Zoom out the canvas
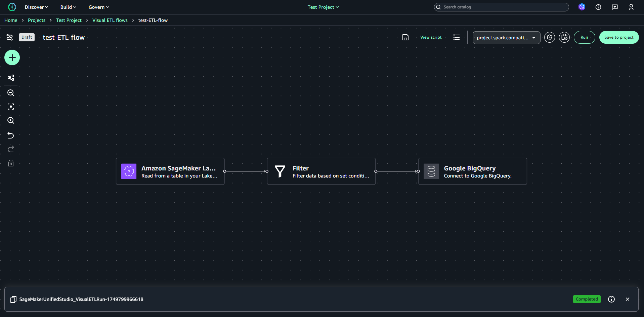 pos(11,93)
